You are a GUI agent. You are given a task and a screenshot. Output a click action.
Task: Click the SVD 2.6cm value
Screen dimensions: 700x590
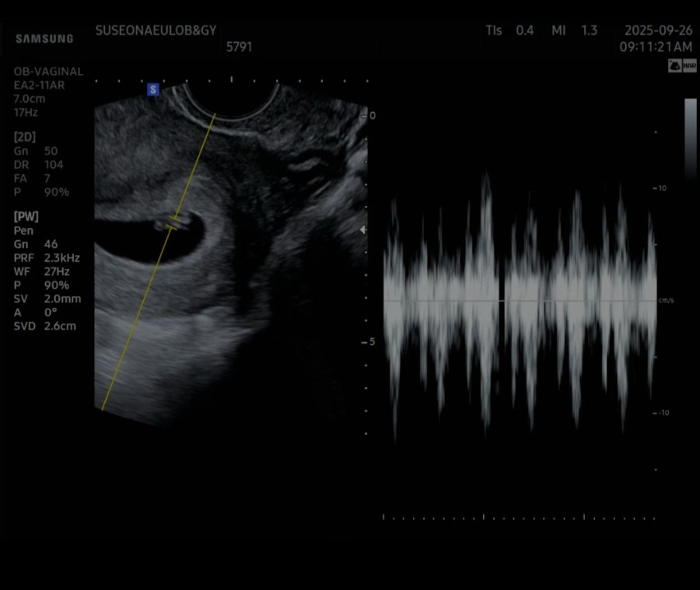[44, 326]
